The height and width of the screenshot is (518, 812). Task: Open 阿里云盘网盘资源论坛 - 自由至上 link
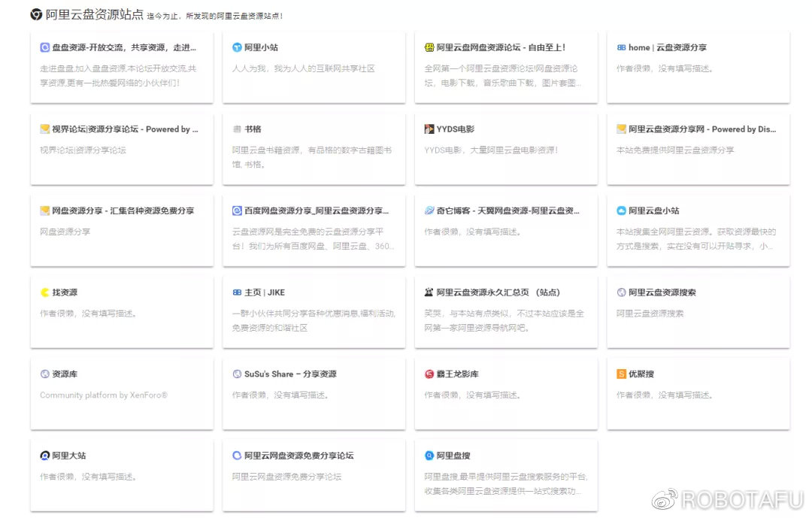(501, 47)
